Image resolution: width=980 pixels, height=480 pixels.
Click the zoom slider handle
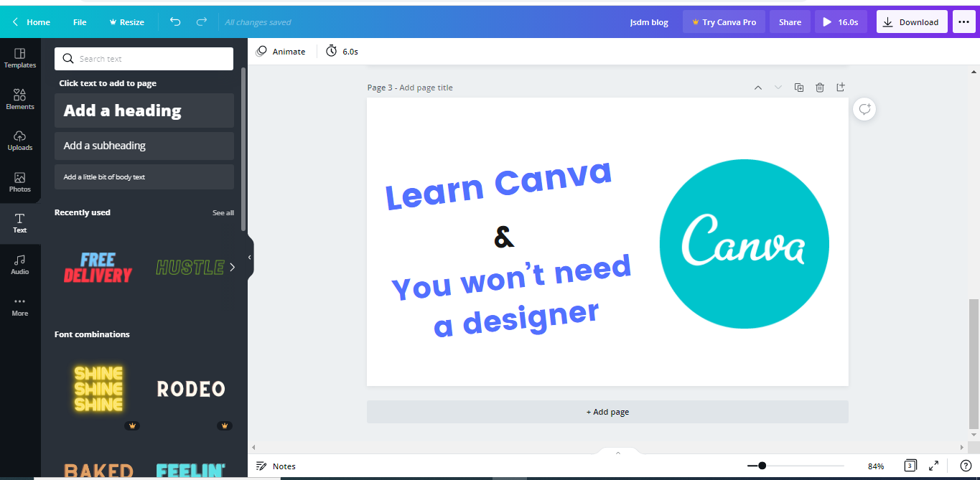point(762,466)
